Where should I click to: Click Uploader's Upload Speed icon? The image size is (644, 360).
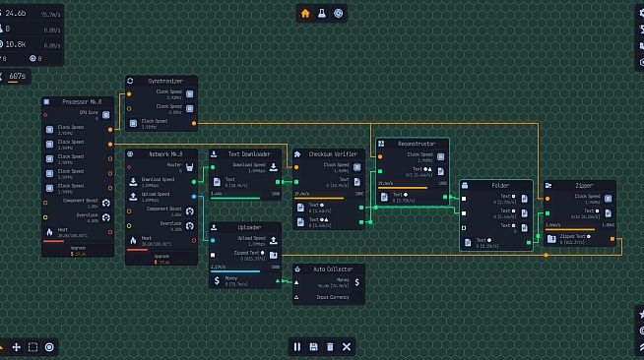pyautogui.click(x=274, y=240)
